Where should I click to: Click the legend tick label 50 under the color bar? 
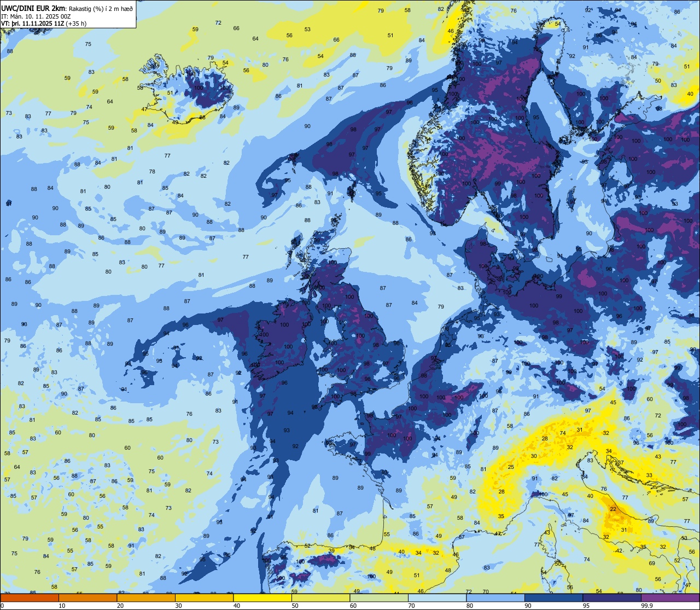295,606
